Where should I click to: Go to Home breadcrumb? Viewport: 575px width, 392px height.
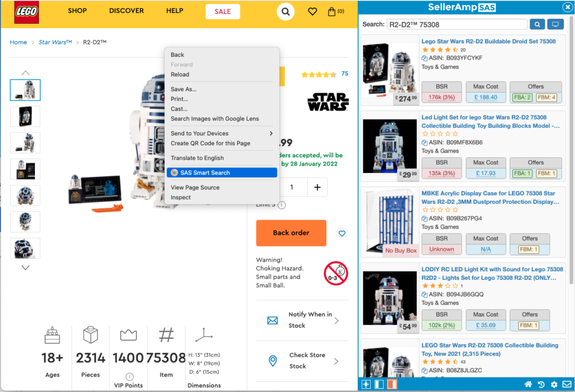(19, 42)
